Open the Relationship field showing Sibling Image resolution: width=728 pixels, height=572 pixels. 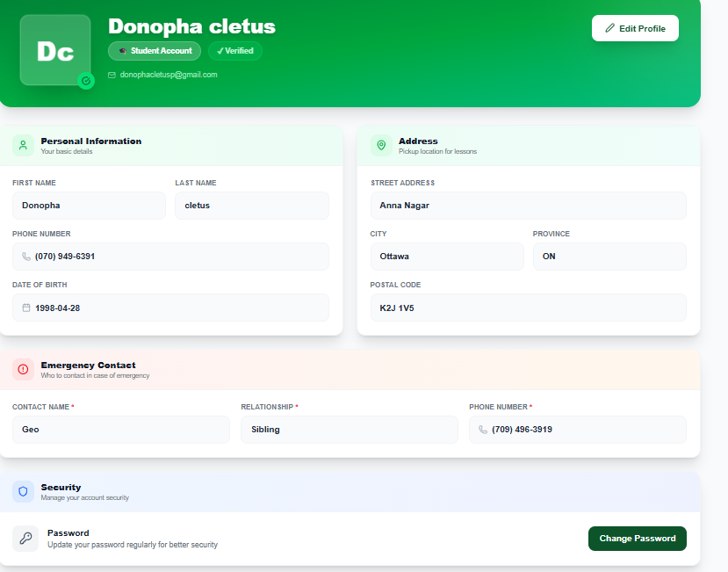[x=349, y=430]
